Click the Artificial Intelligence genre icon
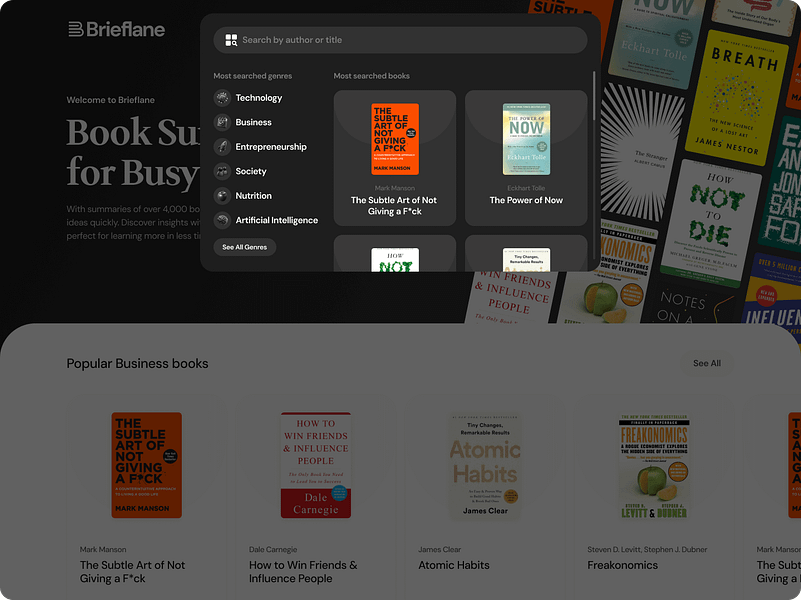801x600 pixels. pos(222,221)
